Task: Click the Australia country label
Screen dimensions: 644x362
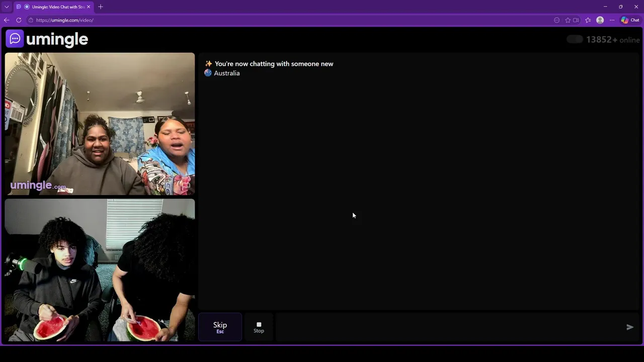Action: tap(226, 73)
